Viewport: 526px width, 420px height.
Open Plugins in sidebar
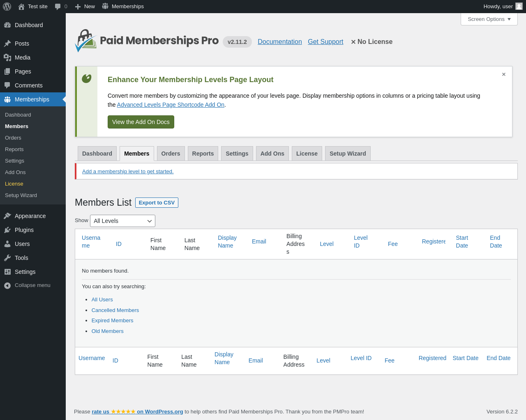(33, 230)
